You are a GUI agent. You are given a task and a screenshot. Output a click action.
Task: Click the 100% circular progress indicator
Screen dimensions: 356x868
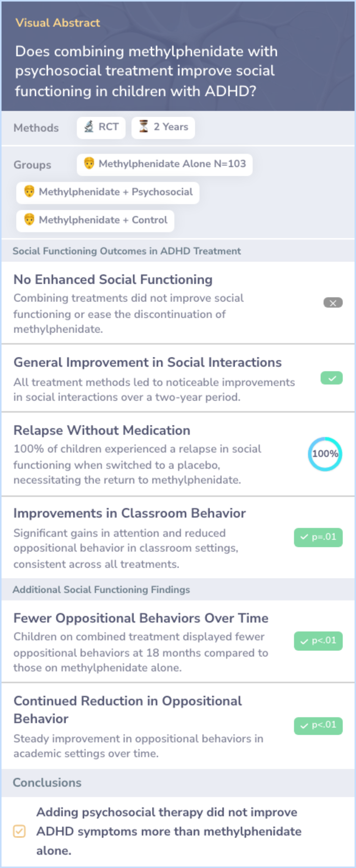click(325, 454)
